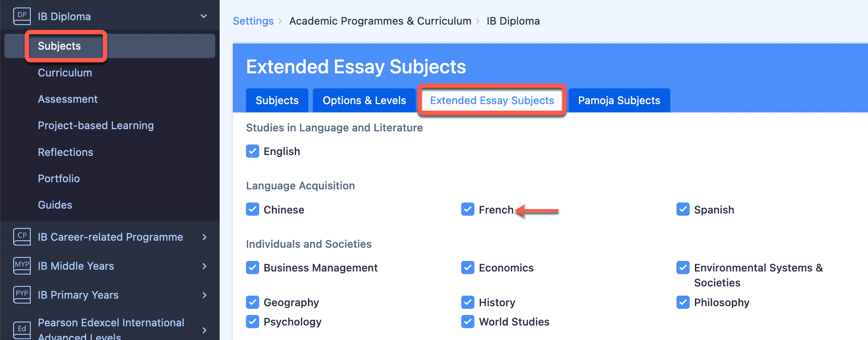Expand the IB Middle Years chevron
This screenshot has width=868, height=340.
coord(204,266)
